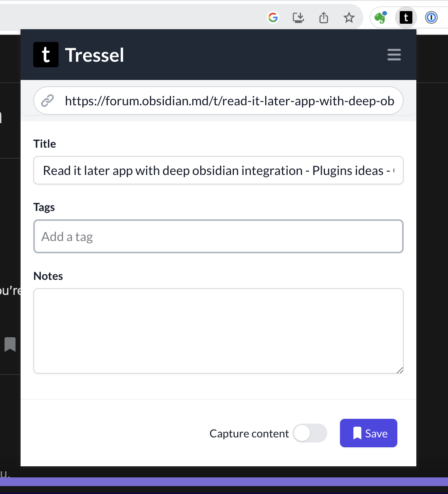The height and width of the screenshot is (494, 448).
Task: Toggle the Capture content switch
Action: coord(310,433)
